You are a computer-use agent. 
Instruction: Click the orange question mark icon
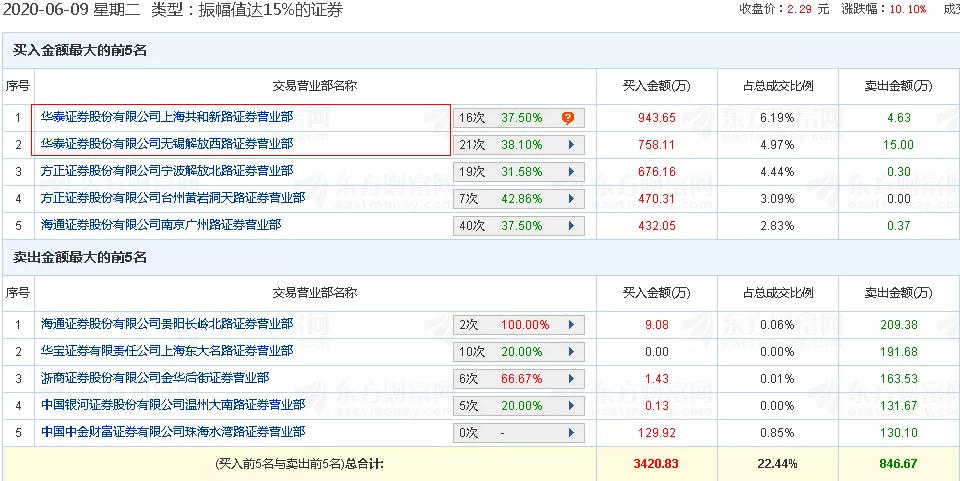click(568, 117)
